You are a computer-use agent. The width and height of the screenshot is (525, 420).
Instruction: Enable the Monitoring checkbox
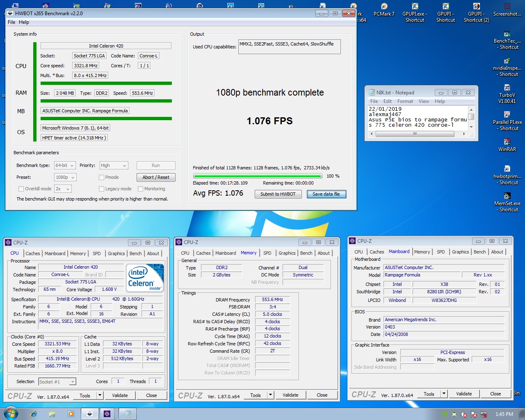click(140, 189)
